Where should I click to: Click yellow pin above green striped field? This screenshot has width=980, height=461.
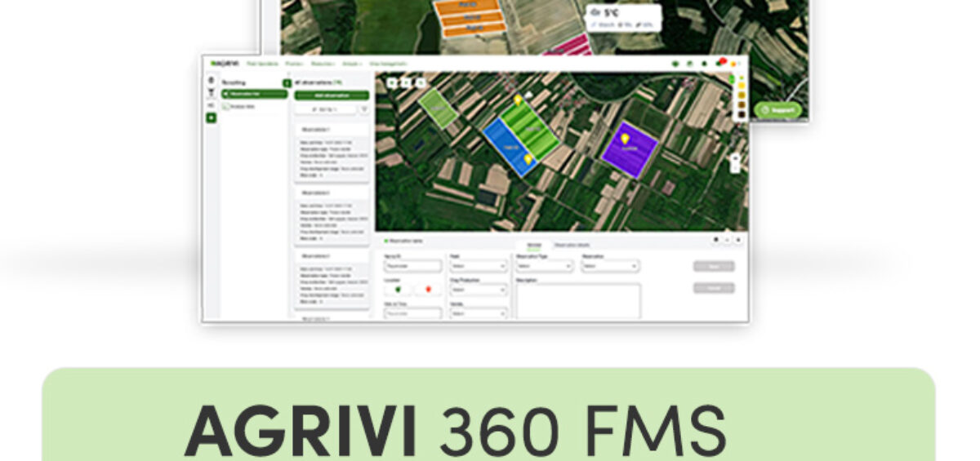click(518, 100)
